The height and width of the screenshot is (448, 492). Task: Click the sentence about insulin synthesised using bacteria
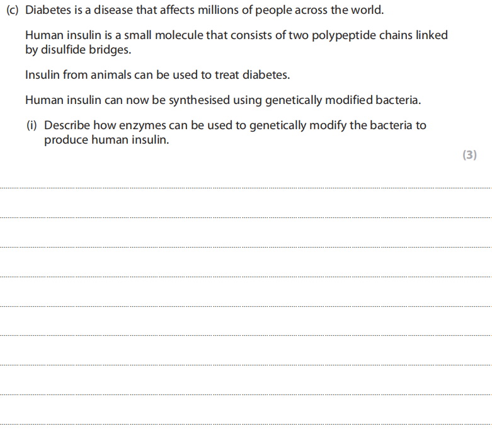(x=223, y=100)
